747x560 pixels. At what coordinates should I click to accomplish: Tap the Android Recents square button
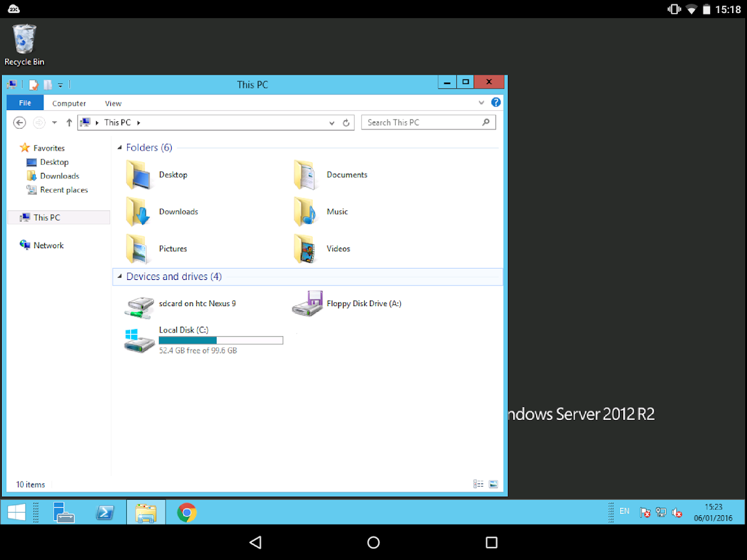tap(492, 543)
